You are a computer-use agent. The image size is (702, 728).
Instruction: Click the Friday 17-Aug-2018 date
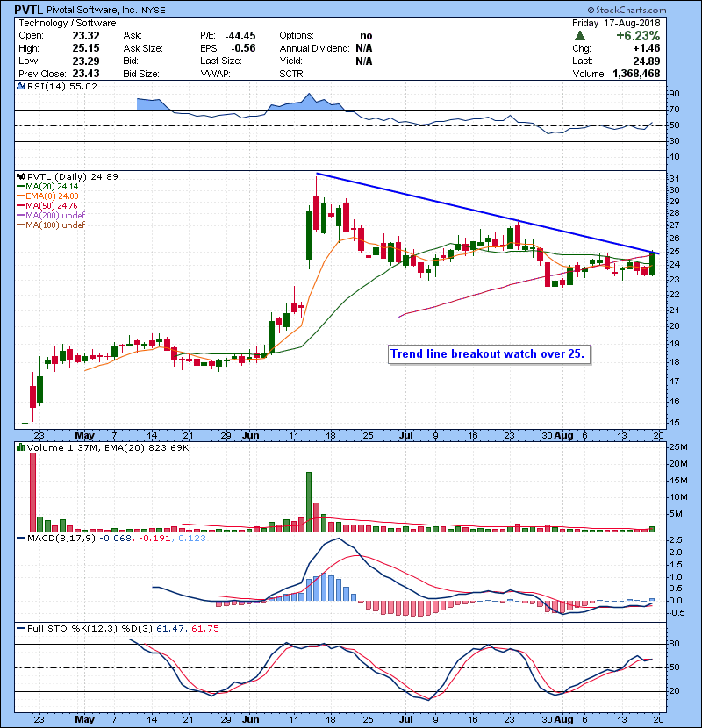[x=616, y=23]
